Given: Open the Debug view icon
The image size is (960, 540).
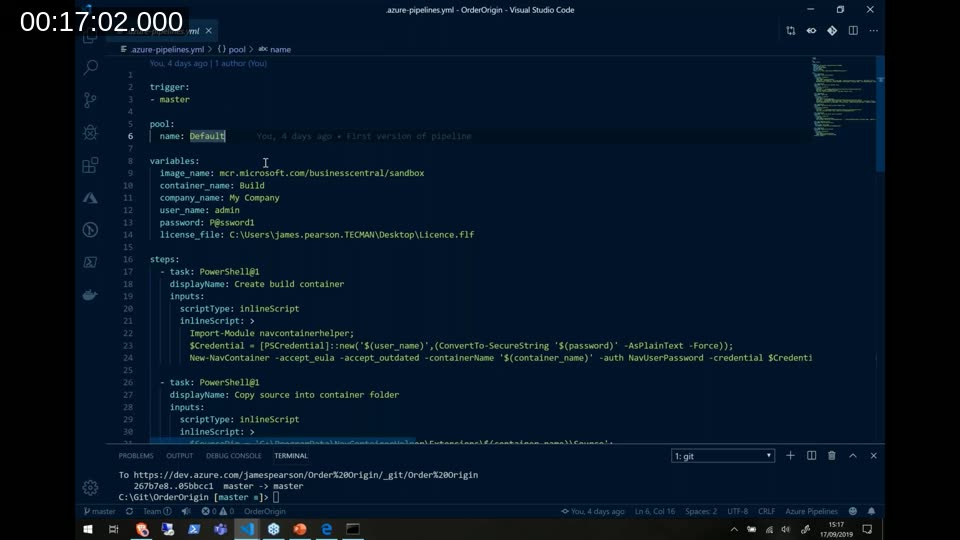Looking at the screenshot, I should [x=91, y=132].
